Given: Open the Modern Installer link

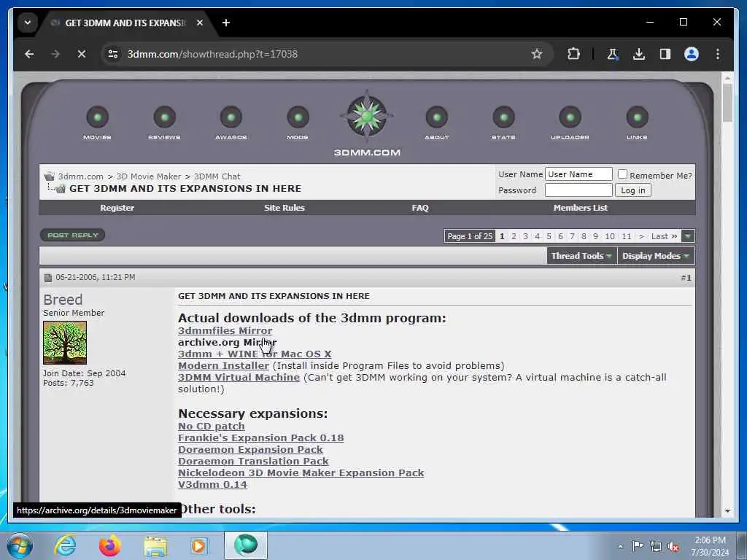Looking at the screenshot, I should click(x=223, y=366).
